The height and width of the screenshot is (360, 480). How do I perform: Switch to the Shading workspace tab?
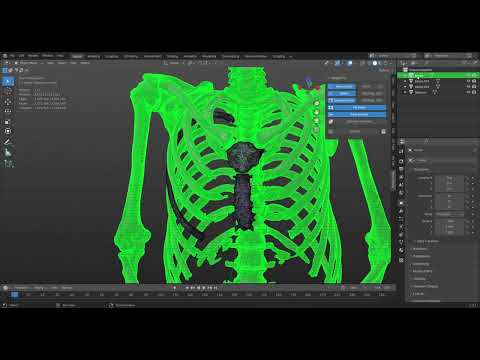click(x=172, y=56)
